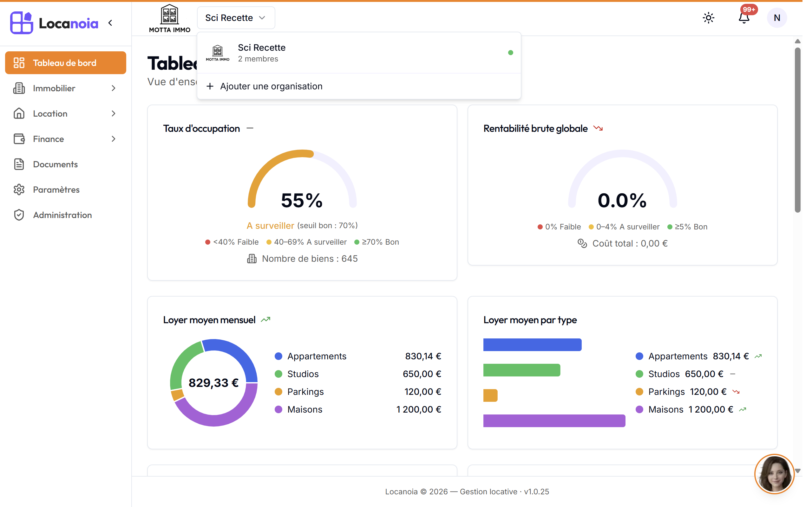Open user avatar N menu
The height and width of the screenshot is (507, 812).
pos(777,18)
